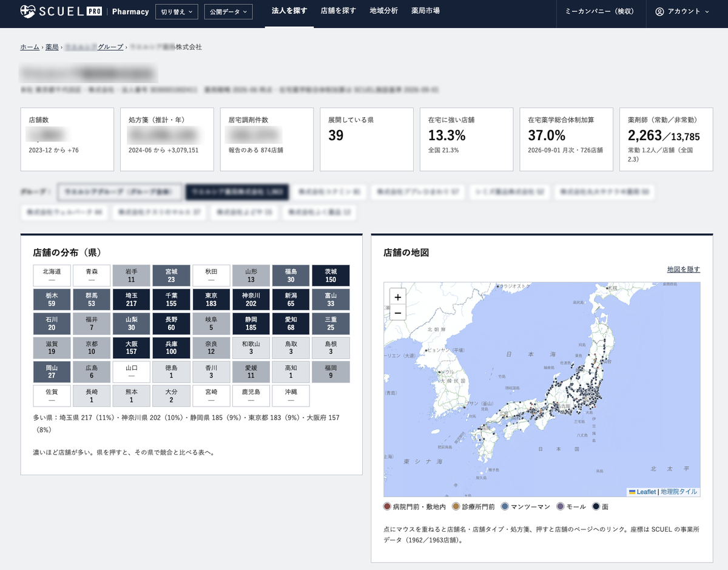Select the 宮城 23 prefecture cell
Screen dimensions: 728x570
click(171, 276)
